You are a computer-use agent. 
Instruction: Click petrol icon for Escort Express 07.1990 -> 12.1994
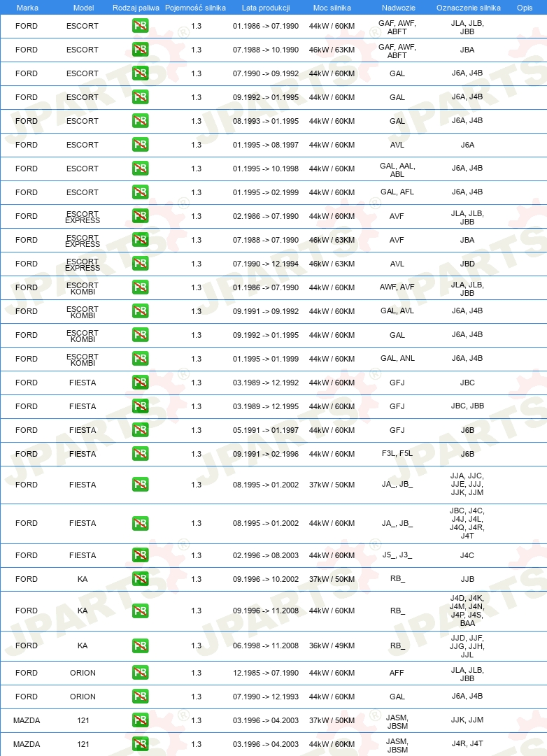141,264
